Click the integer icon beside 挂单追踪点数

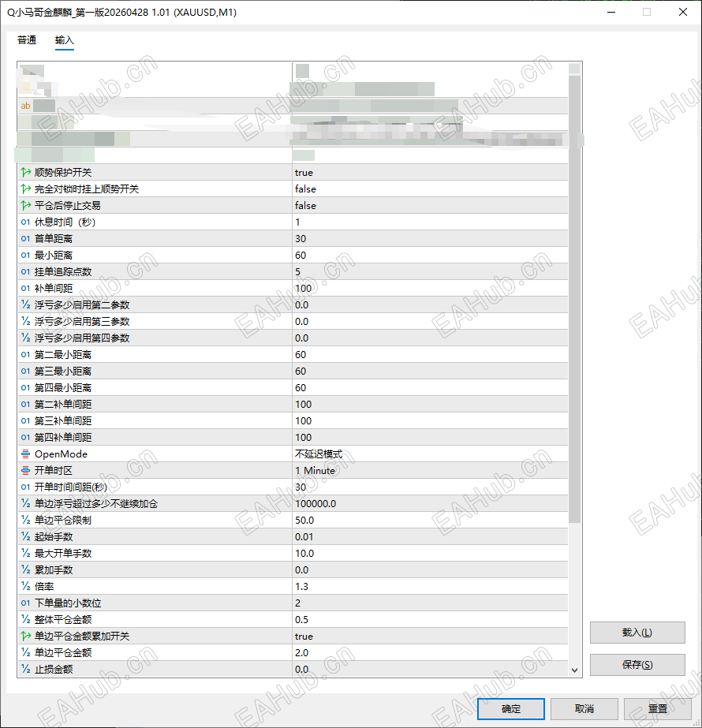click(25, 271)
